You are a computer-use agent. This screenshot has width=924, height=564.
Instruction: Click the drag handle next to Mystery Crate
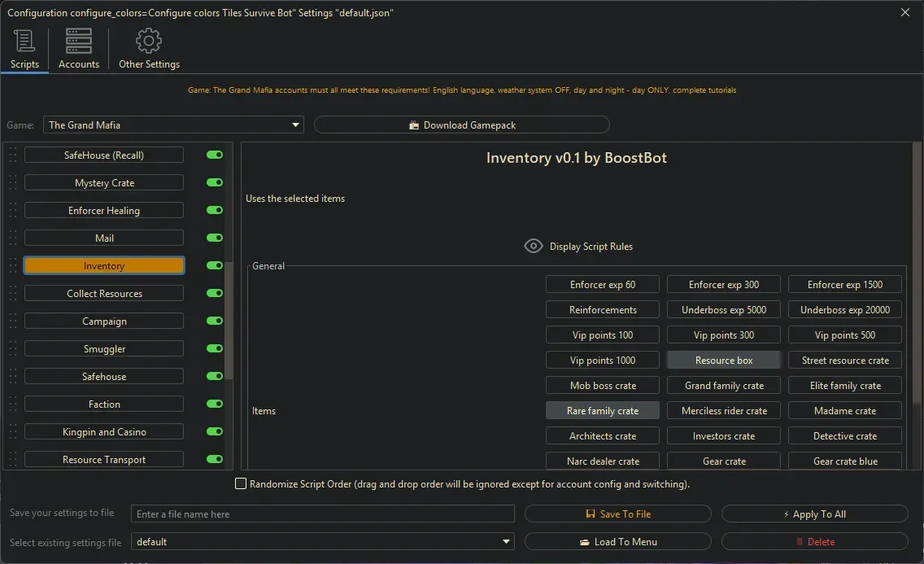[x=13, y=182]
